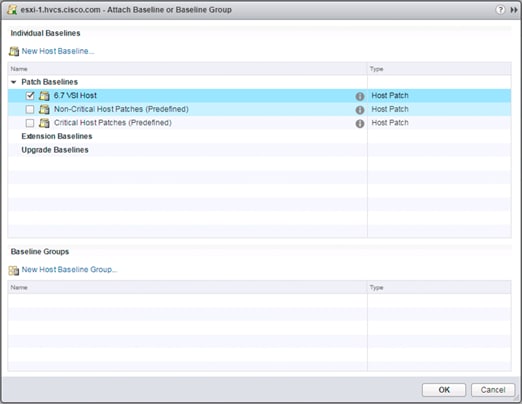Image resolution: width=522 pixels, height=404 pixels.
Task: Click the help question mark icon
Action: click(500, 10)
